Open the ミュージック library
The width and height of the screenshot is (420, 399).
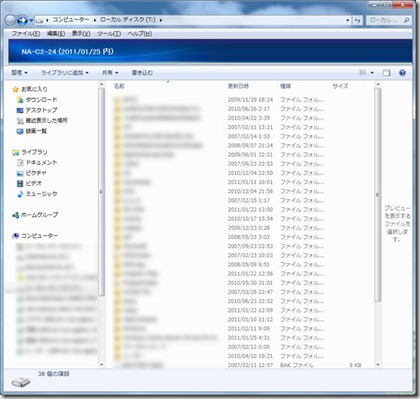pyautogui.click(x=41, y=194)
